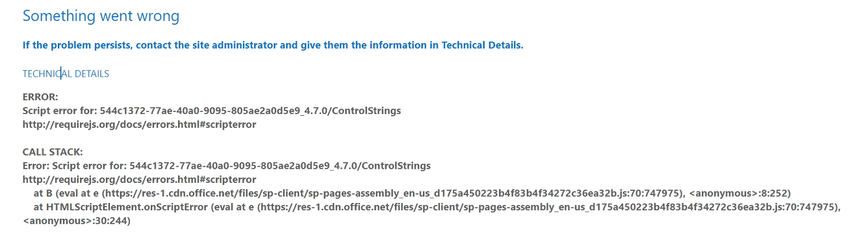The height and width of the screenshot is (244, 868).
Task: Click the "Script error for:" line under ERROR
Action: point(212,111)
